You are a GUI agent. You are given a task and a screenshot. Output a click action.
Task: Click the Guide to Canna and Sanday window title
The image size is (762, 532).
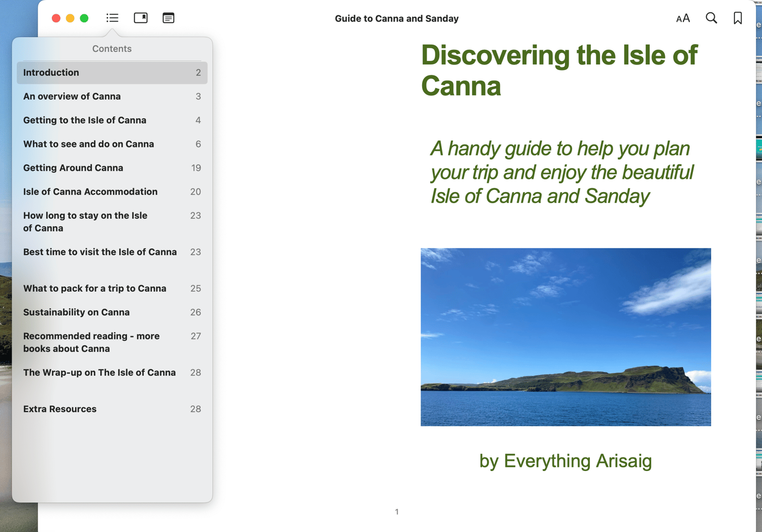(x=397, y=19)
